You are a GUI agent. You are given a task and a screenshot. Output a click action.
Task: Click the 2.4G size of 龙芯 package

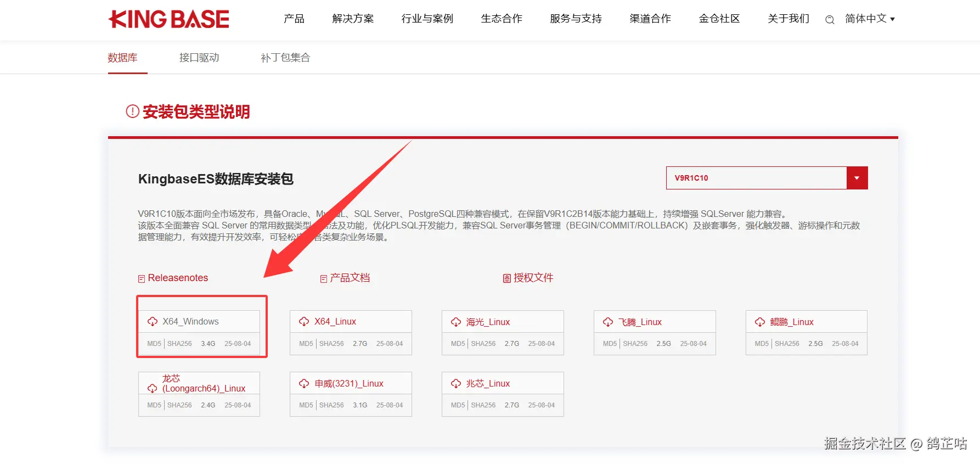point(208,405)
